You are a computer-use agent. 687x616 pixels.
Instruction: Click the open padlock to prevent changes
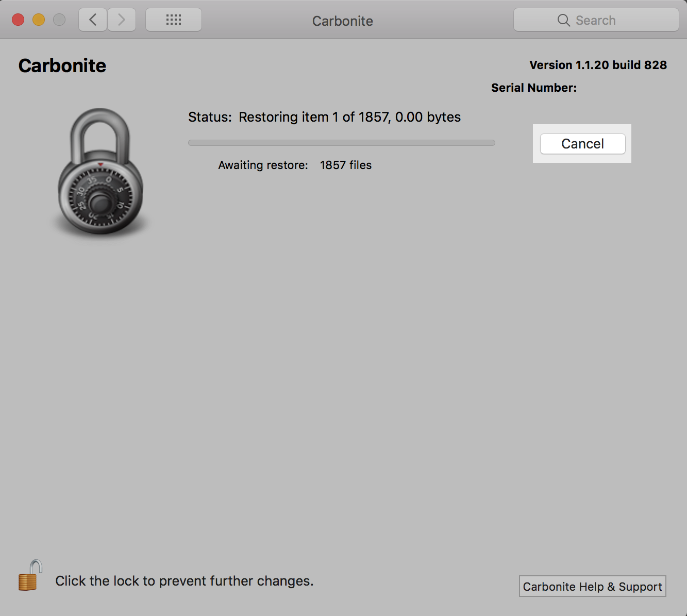[29, 576]
